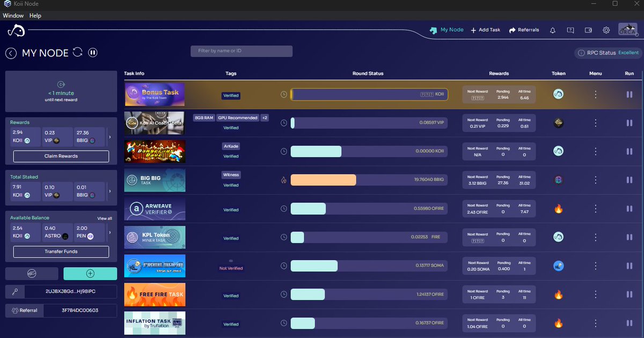The height and width of the screenshot is (338, 644).
Task: Open the three-dot menu for Arweave Verifier
Action: (x=596, y=208)
